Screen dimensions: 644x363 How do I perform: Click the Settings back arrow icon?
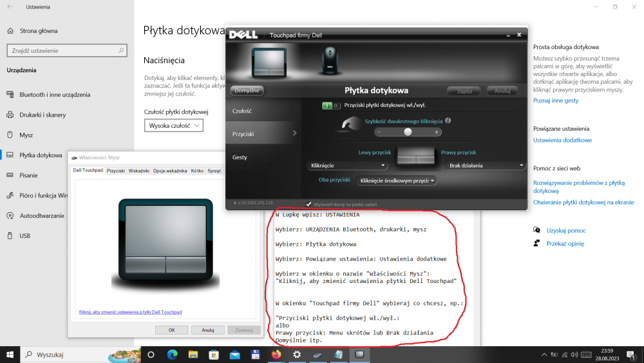point(9,7)
